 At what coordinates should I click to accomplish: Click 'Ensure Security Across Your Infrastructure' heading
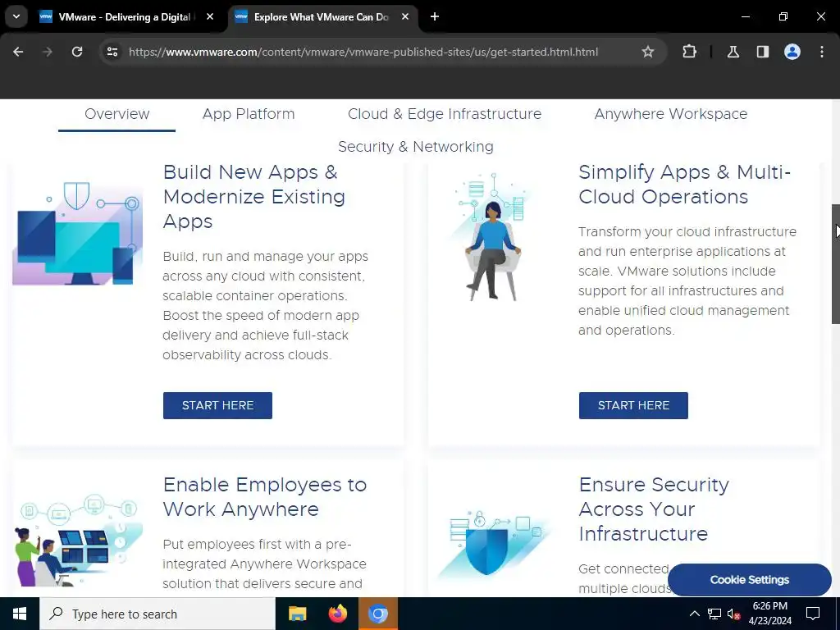click(654, 509)
